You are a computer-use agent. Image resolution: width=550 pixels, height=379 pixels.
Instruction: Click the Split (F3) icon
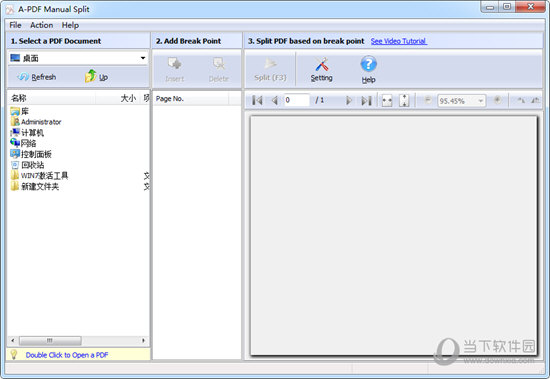(270, 64)
